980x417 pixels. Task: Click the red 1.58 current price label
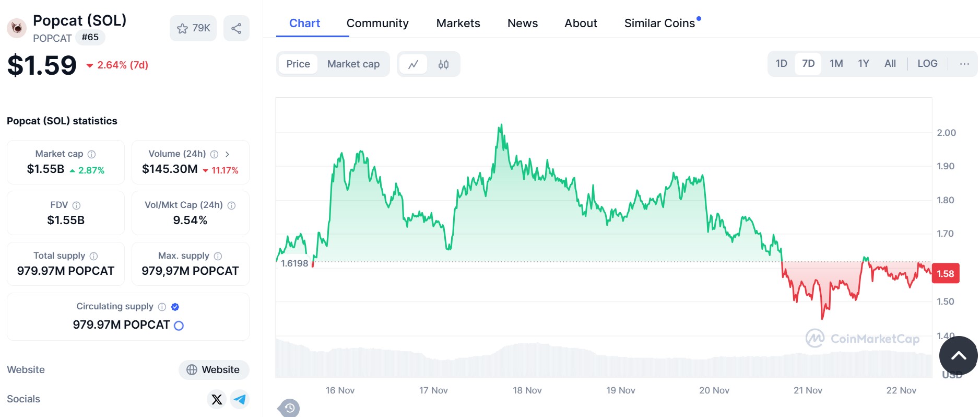pyautogui.click(x=945, y=274)
